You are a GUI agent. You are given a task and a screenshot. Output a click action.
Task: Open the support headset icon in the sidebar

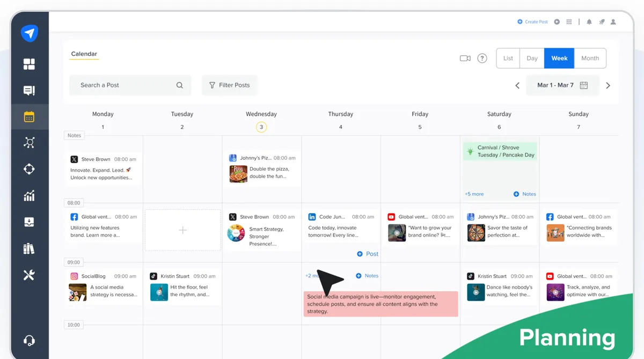point(30,340)
